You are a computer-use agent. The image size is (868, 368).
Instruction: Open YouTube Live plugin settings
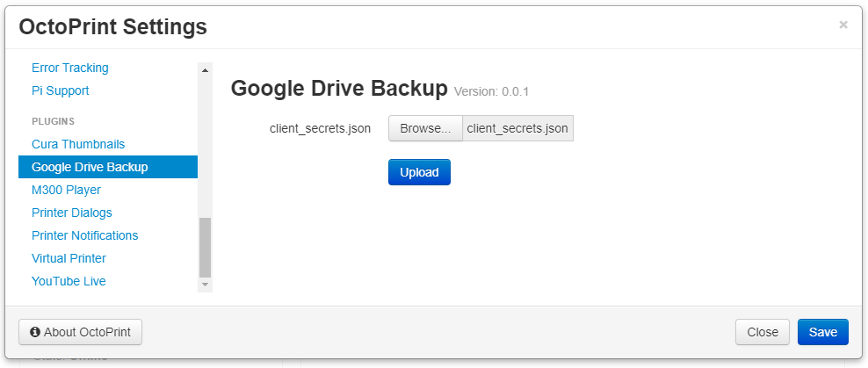[x=69, y=281]
